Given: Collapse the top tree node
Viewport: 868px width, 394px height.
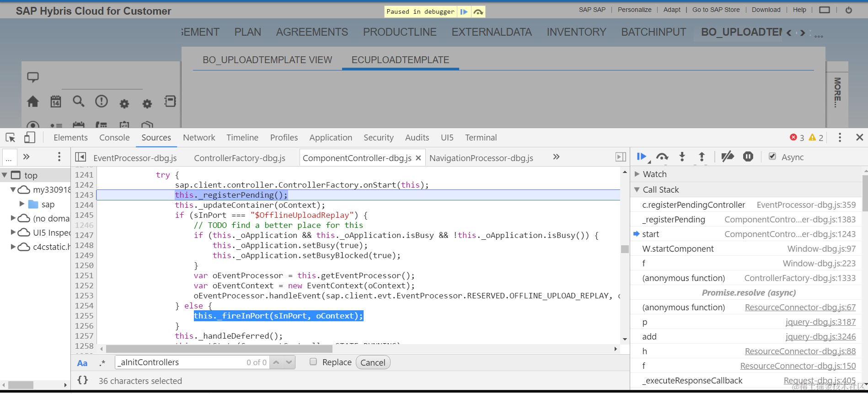Looking at the screenshot, I should coord(5,175).
